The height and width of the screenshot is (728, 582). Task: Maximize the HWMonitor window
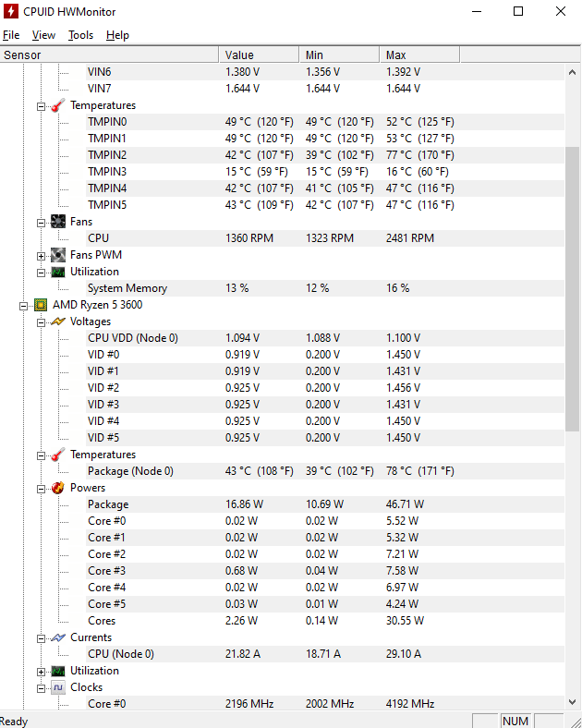(x=518, y=11)
